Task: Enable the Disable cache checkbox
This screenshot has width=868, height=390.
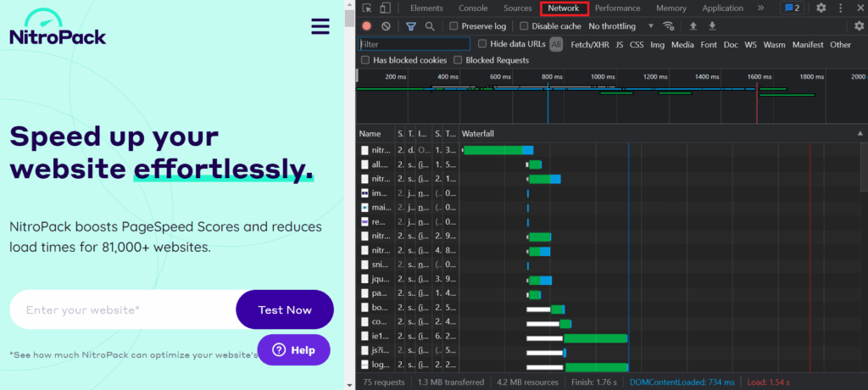Action: pos(524,26)
